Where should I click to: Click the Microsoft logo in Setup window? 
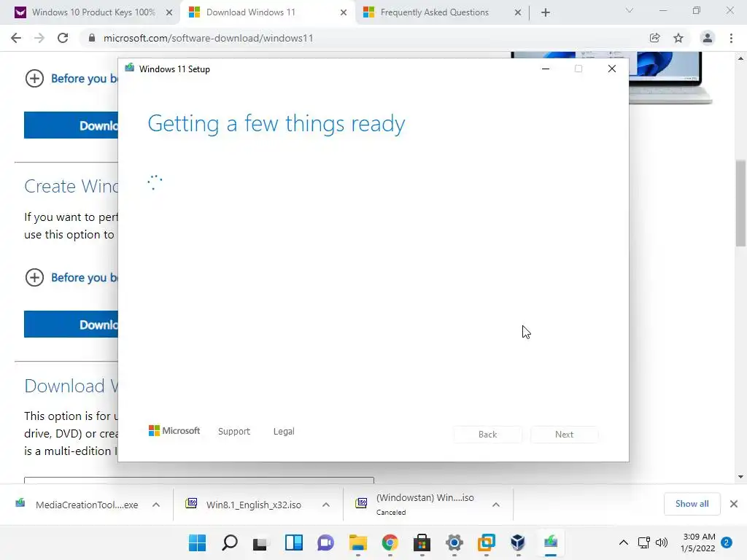tap(174, 431)
